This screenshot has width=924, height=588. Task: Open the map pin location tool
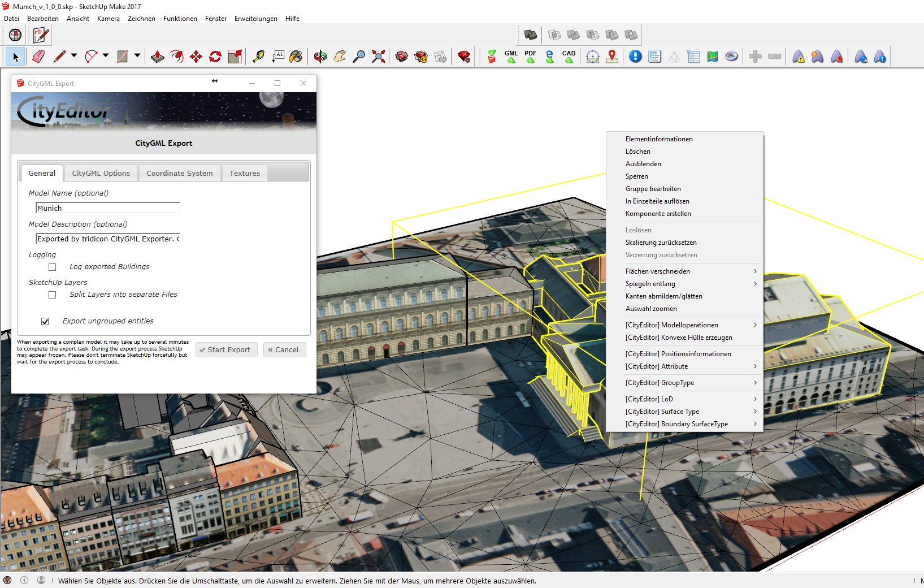tap(612, 57)
